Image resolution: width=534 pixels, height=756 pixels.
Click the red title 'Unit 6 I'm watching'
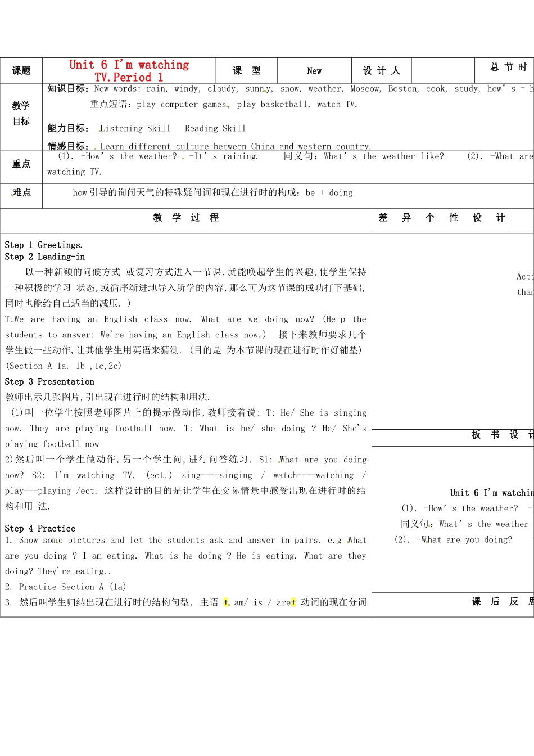(x=129, y=65)
